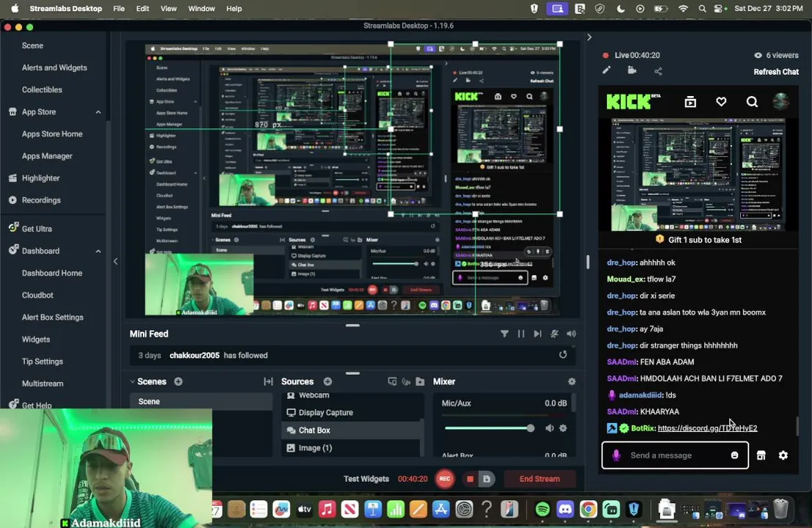Mute the Mic/Aux audio source

click(x=550, y=428)
